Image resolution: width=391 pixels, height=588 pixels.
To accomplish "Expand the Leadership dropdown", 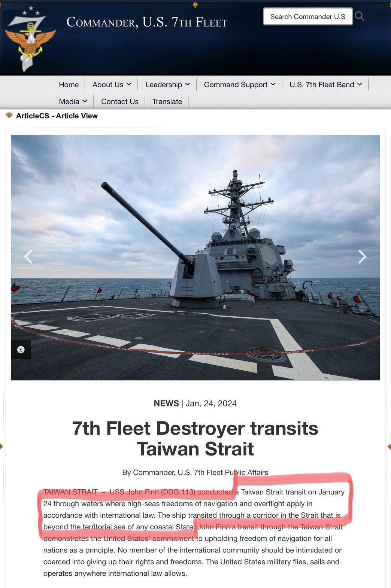I will click(x=167, y=85).
